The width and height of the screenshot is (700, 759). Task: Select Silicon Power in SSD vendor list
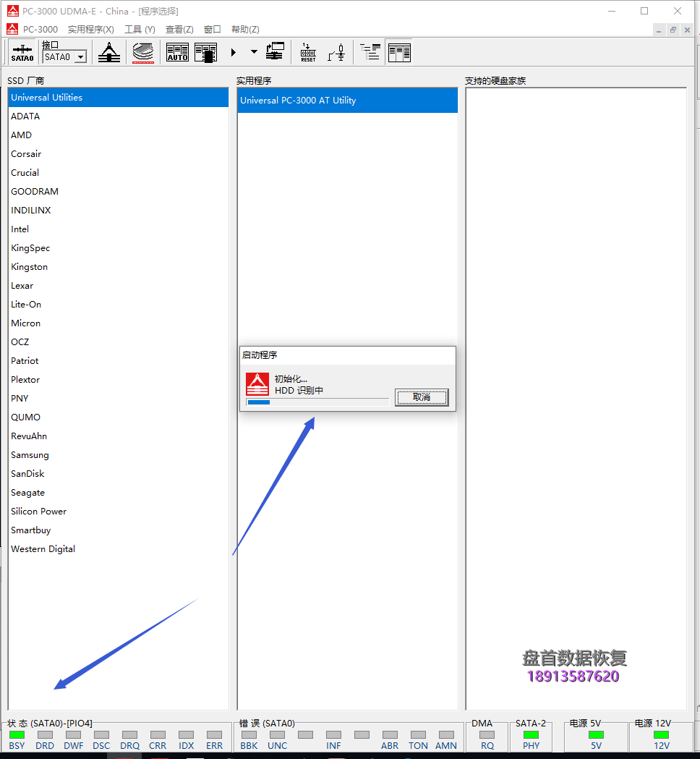118,512
